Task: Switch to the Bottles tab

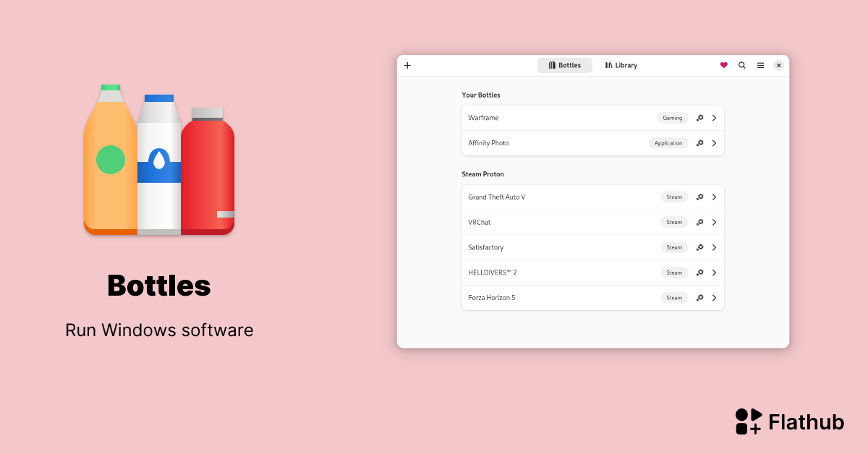Action: click(x=565, y=65)
